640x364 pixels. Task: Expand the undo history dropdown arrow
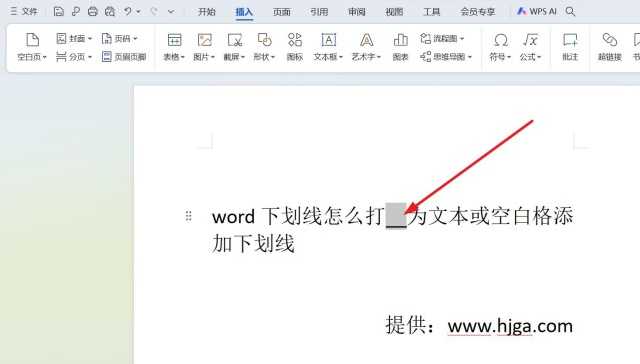(x=138, y=12)
